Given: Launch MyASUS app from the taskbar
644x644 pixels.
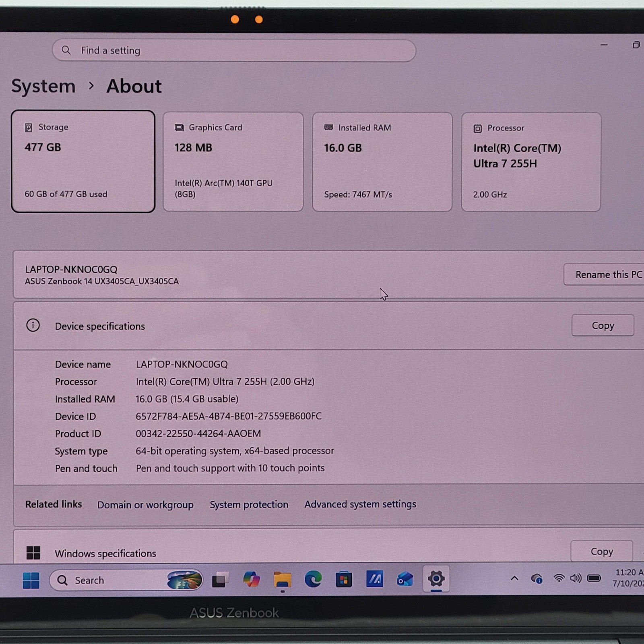Looking at the screenshot, I should 374,579.
